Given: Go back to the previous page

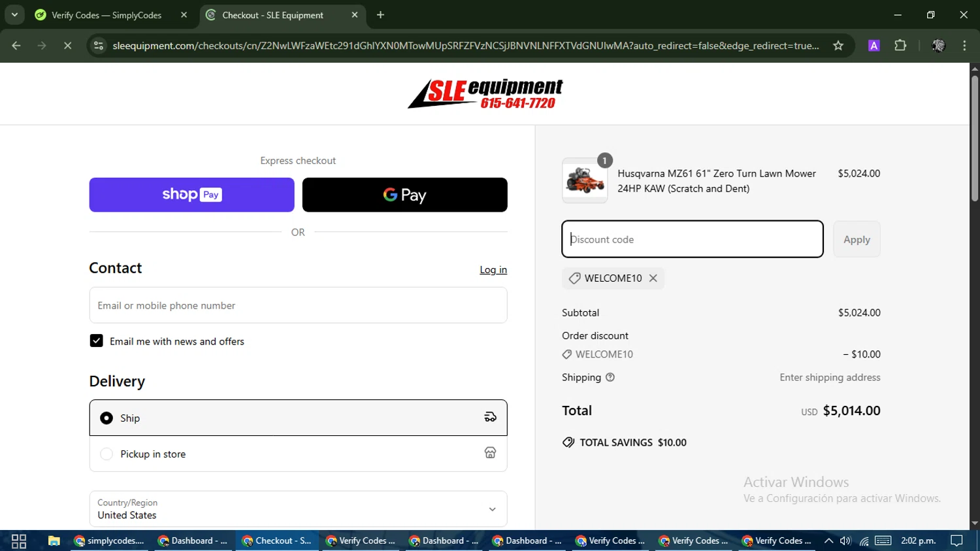Looking at the screenshot, I should pyautogui.click(x=16, y=46).
